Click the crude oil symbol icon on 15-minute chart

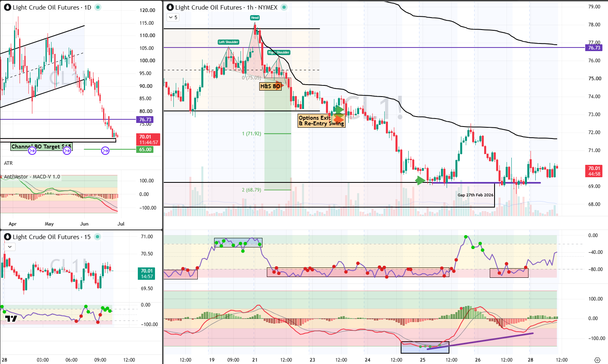click(x=7, y=237)
